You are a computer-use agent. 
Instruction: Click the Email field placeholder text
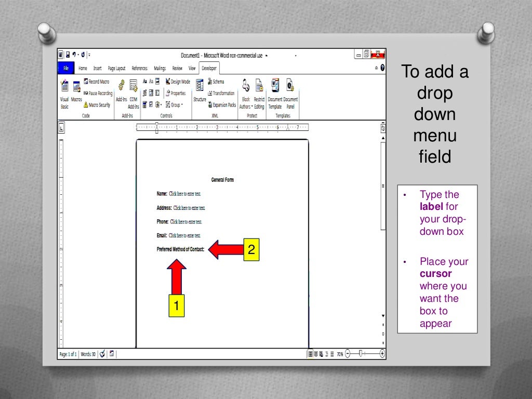184,235
